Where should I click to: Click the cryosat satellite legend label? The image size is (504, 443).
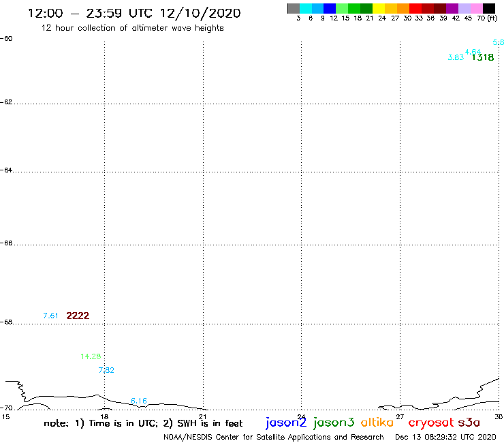(431, 423)
